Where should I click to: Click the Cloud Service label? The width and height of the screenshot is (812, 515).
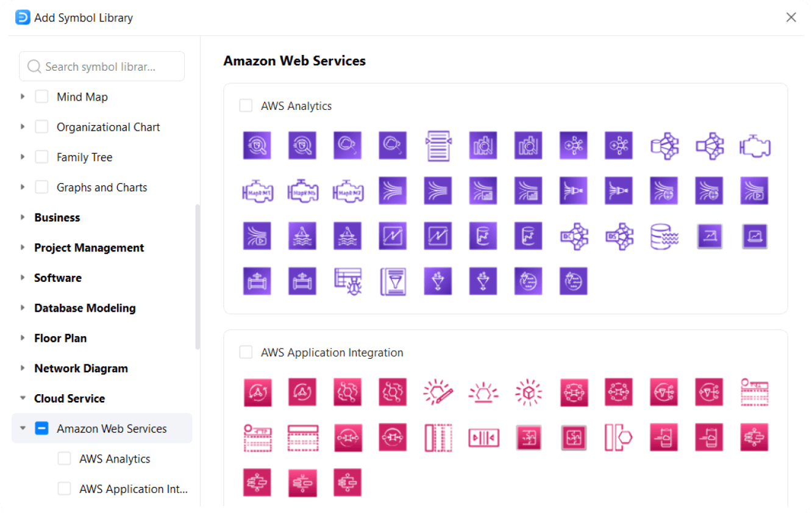point(69,398)
